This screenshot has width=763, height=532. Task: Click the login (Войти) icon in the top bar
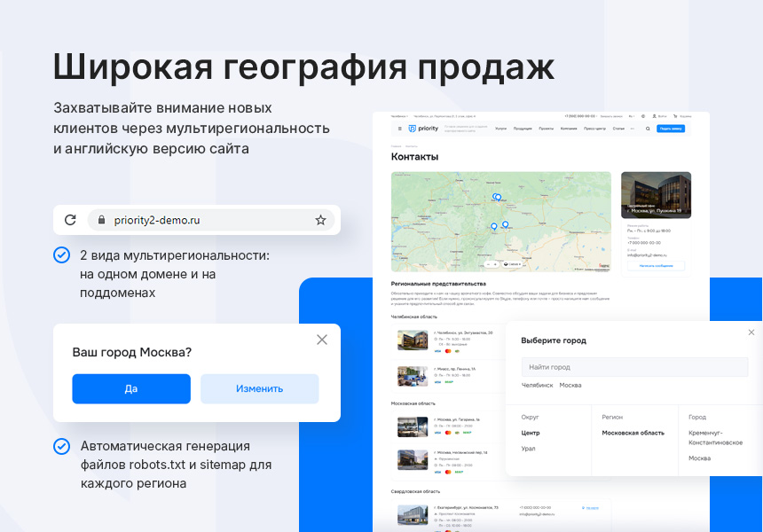tap(655, 116)
